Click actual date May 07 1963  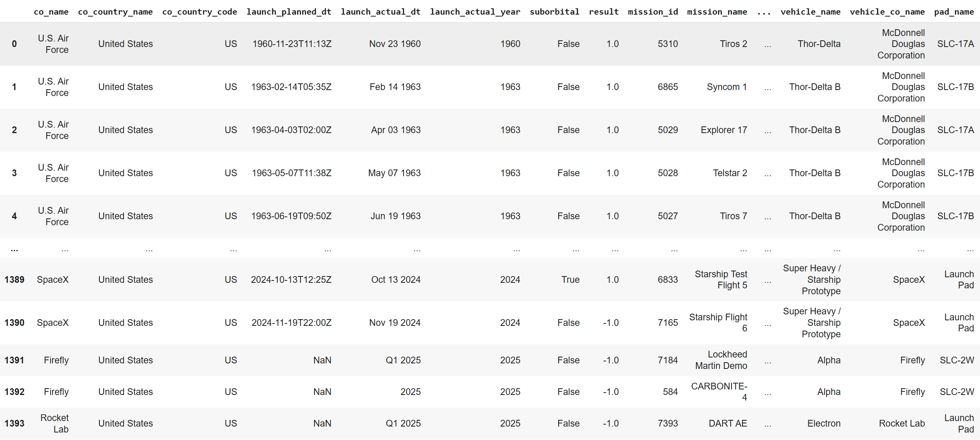click(x=394, y=173)
